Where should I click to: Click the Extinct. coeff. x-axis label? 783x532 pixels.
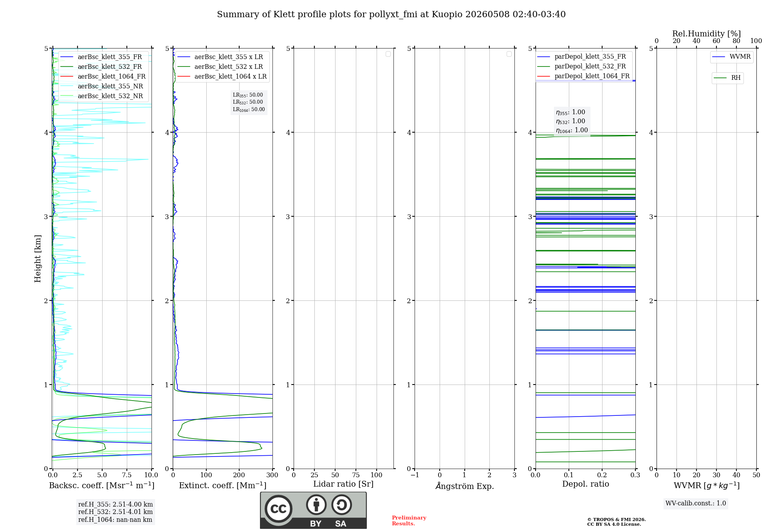tap(223, 485)
